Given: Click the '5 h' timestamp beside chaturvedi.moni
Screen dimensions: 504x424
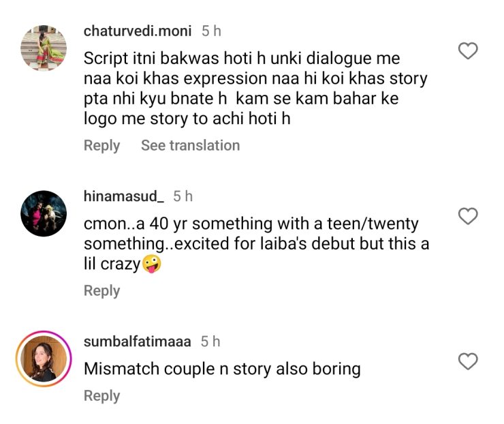Looking at the screenshot, I should [x=211, y=31].
